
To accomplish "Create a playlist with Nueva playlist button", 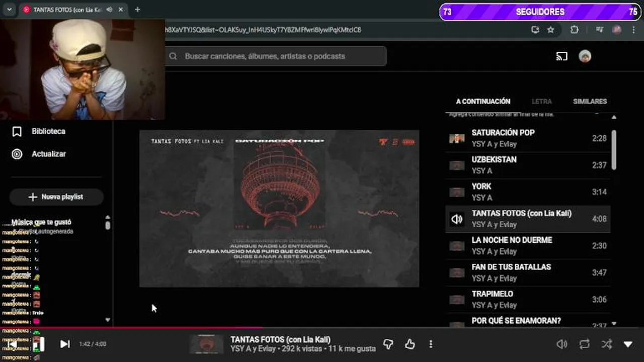I will click(x=56, y=197).
